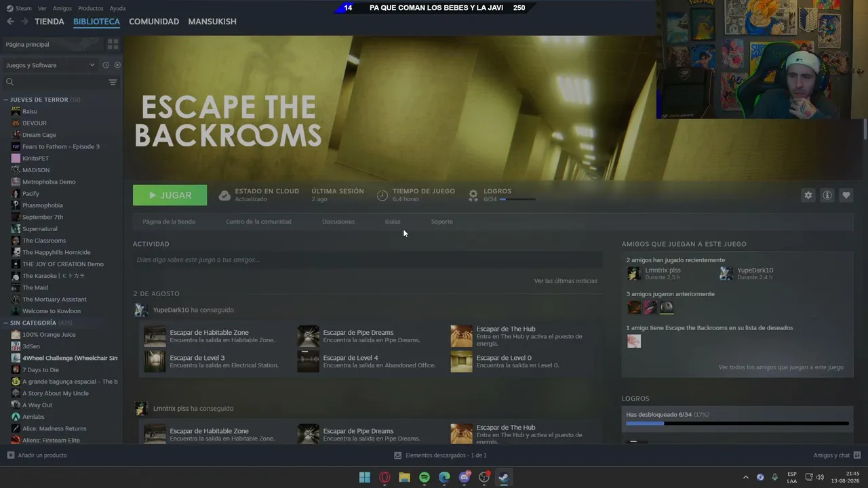Click the page vertical scrollbar
Viewport: 868px width, 488px height.
(865, 129)
